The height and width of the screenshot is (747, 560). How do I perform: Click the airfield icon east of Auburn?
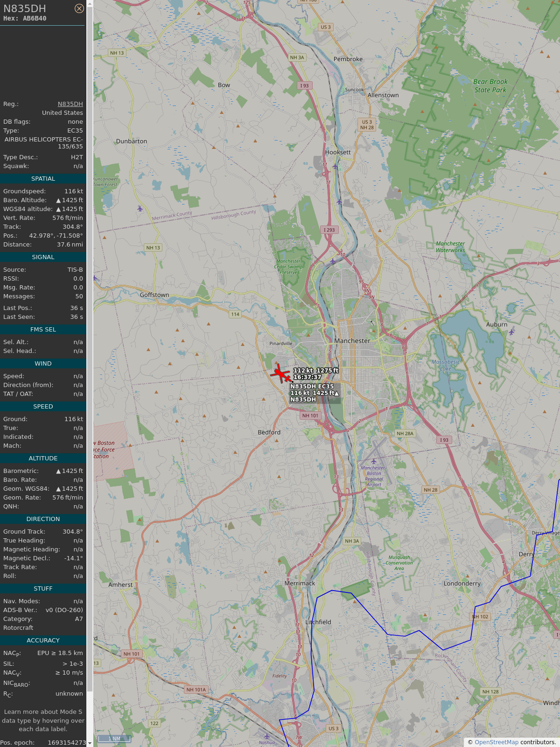[x=512, y=331]
